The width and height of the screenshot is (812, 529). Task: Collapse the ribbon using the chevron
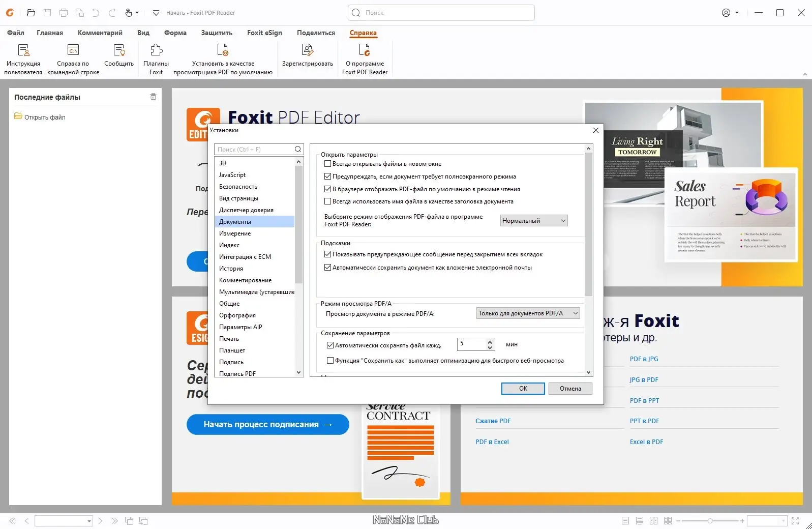tap(805, 74)
